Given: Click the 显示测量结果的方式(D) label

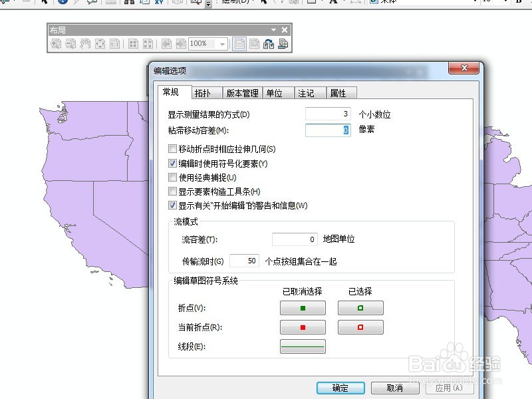Looking at the screenshot, I should pyautogui.click(x=209, y=114).
